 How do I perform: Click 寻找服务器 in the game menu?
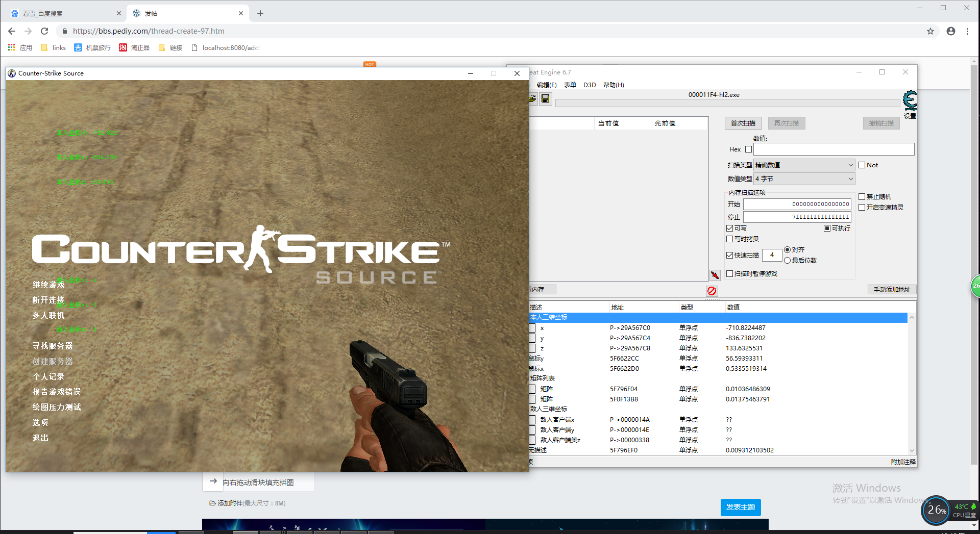tap(53, 346)
